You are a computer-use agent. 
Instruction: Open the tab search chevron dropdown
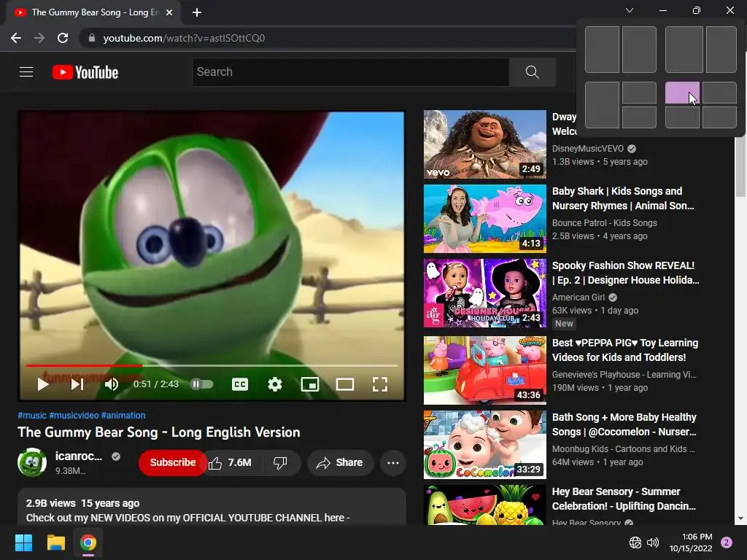(630, 10)
